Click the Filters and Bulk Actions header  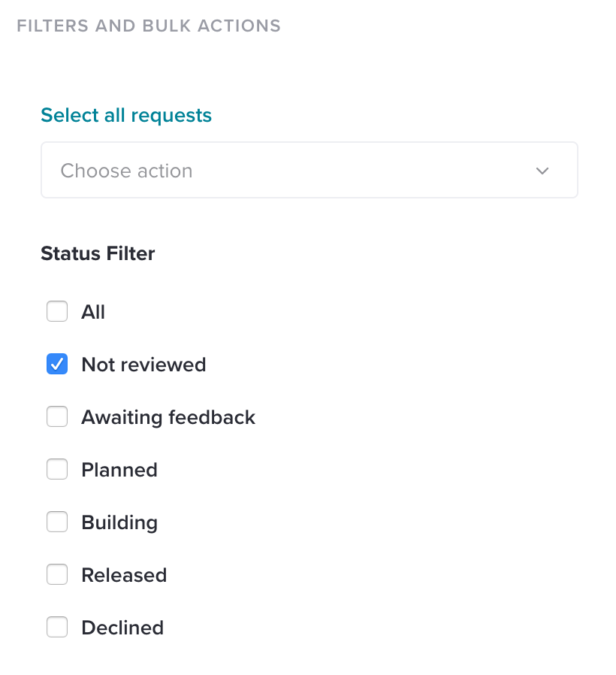149,26
